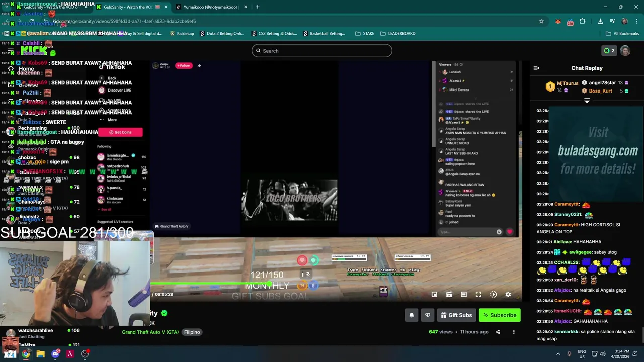This screenshot has width=644, height=362.
Task: Expand the chat leaderboard under MjTaurus
Action: [587, 101]
